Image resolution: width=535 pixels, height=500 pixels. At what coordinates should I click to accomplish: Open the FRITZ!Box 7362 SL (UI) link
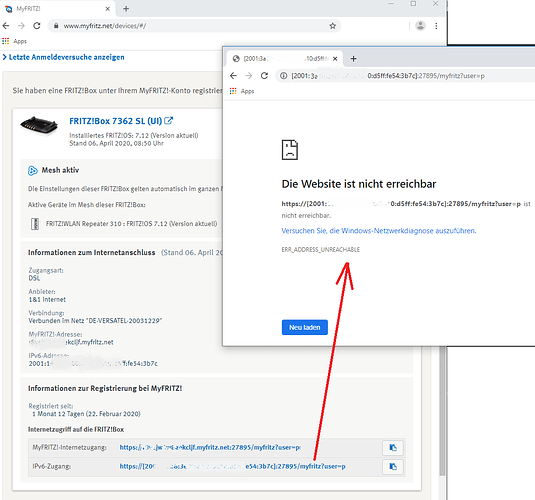[x=115, y=121]
